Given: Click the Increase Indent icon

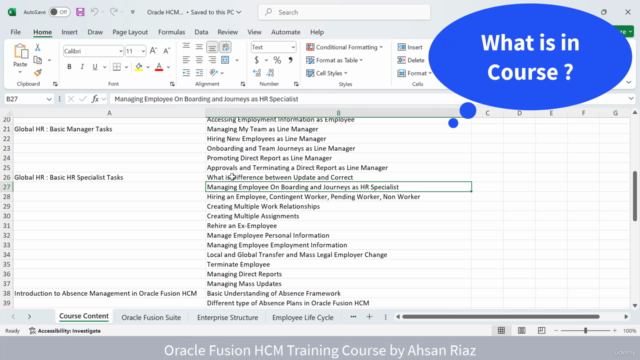Looking at the screenshot, I should click(199, 73).
